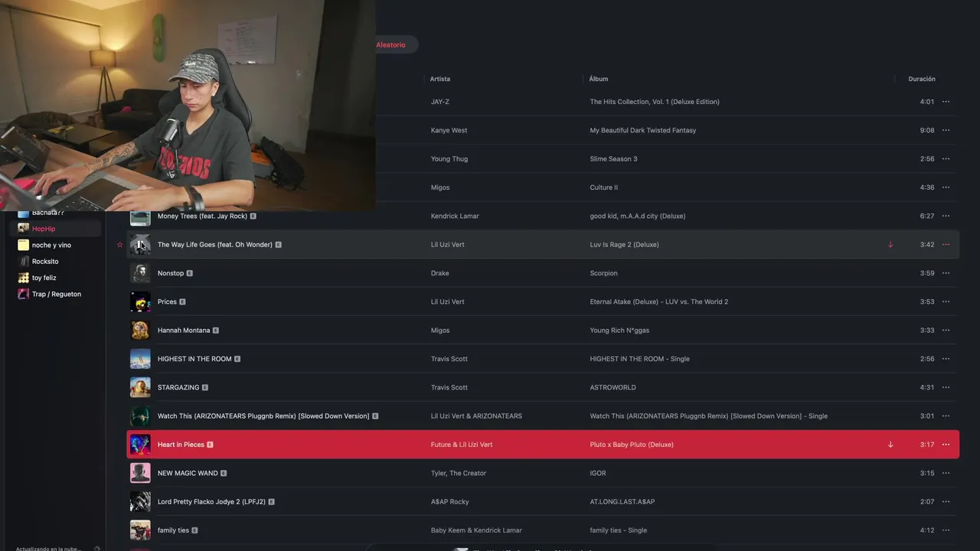Click the noche y vino playlist icon
Viewport: 980px width, 551px height.
(23, 245)
